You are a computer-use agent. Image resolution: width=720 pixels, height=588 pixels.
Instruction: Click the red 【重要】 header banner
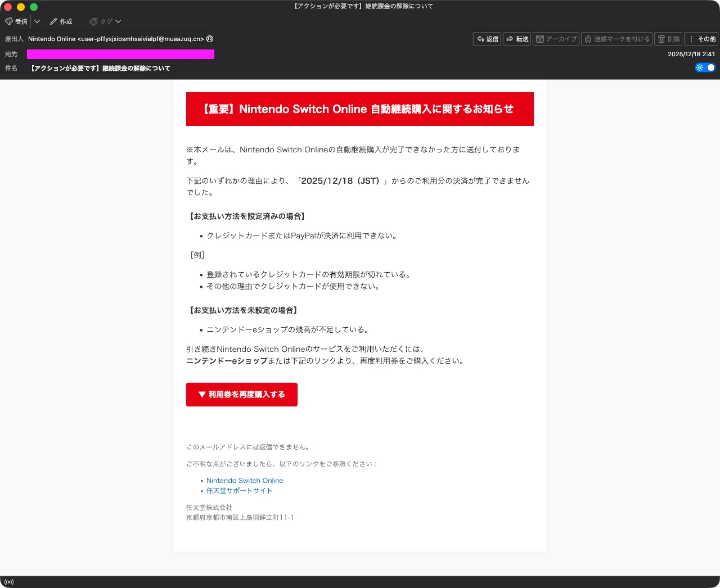tap(360, 109)
